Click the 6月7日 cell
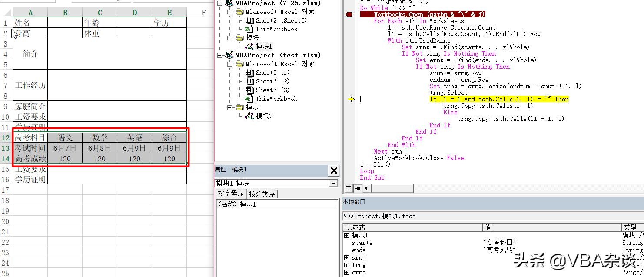This screenshot has width=644, height=277. (x=65, y=148)
